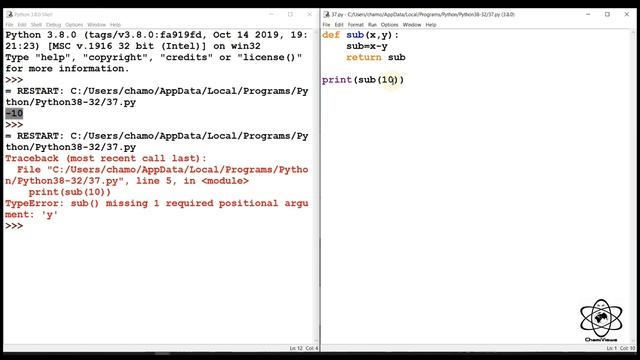Click red 'print(sub(10))' line in shell traceback
The height and width of the screenshot is (360, 640).
click(69, 192)
